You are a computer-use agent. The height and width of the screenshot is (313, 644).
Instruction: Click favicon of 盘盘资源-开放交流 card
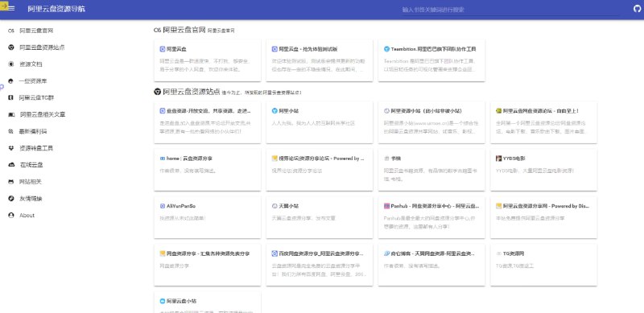point(163,111)
